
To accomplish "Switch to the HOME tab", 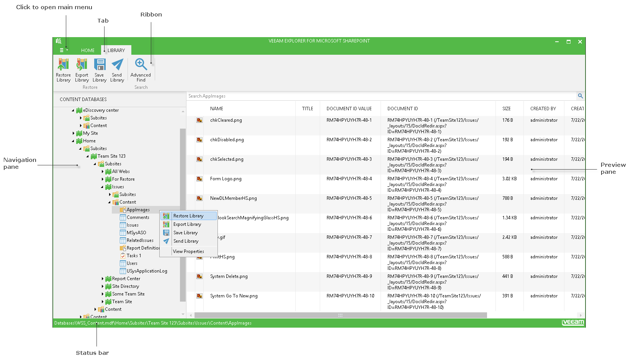I will [x=88, y=50].
